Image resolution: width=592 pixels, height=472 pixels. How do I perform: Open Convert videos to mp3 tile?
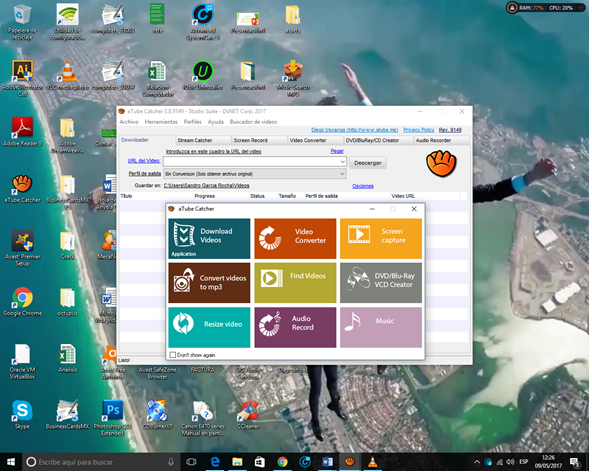tap(210, 284)
